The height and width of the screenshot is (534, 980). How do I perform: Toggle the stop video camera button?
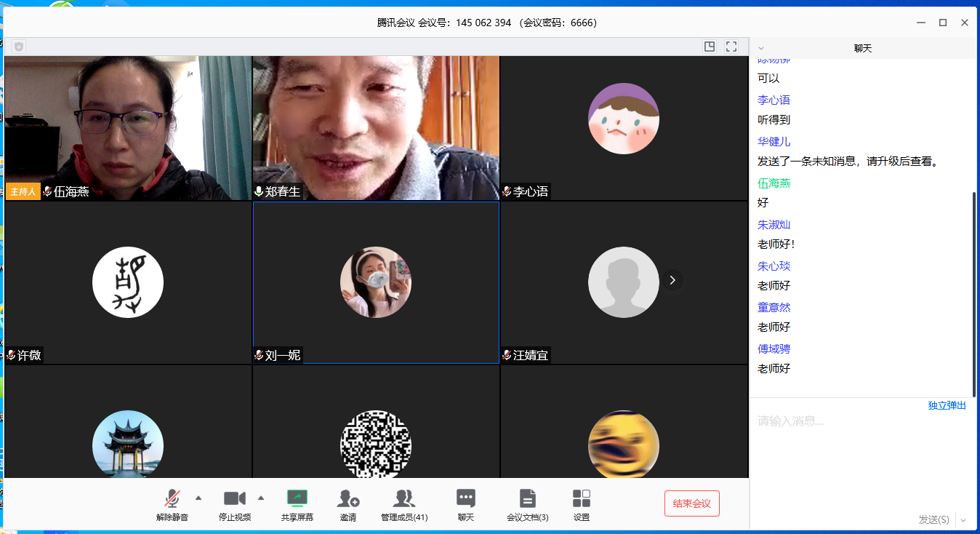pos(234,499)
